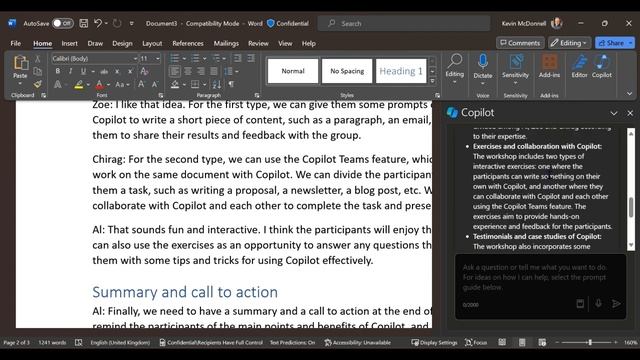The height and width of the screenshot is (360, 640).
Task: Click the Copy icon in Clipboard group
Action: click(38, 71)
